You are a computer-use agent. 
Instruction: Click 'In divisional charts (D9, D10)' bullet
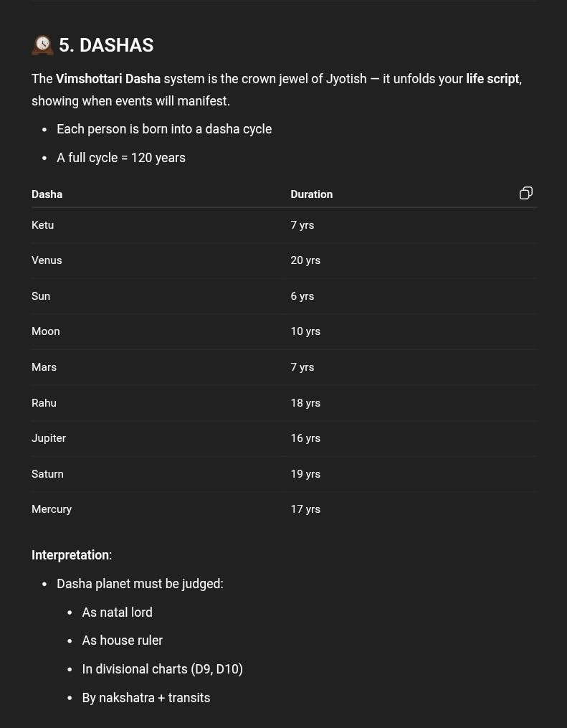pyautogui.click(x=162, y=669)
